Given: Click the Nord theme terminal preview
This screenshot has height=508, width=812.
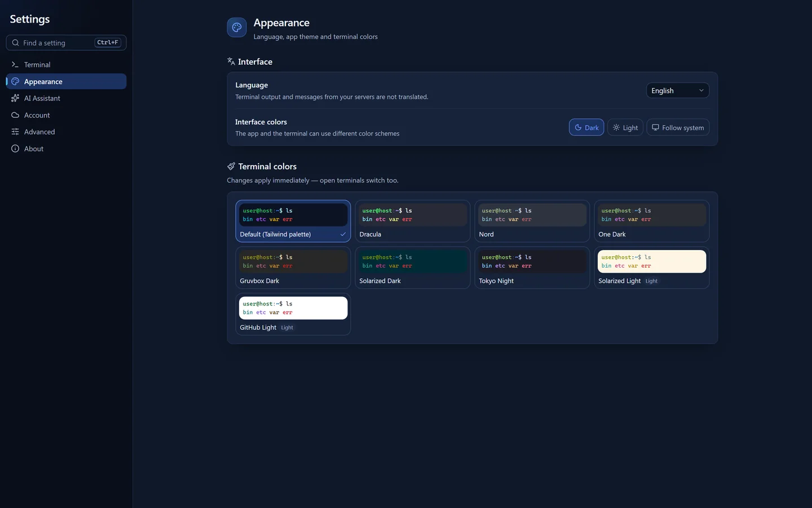Looking at the screenshot, I should click(532, 215).
